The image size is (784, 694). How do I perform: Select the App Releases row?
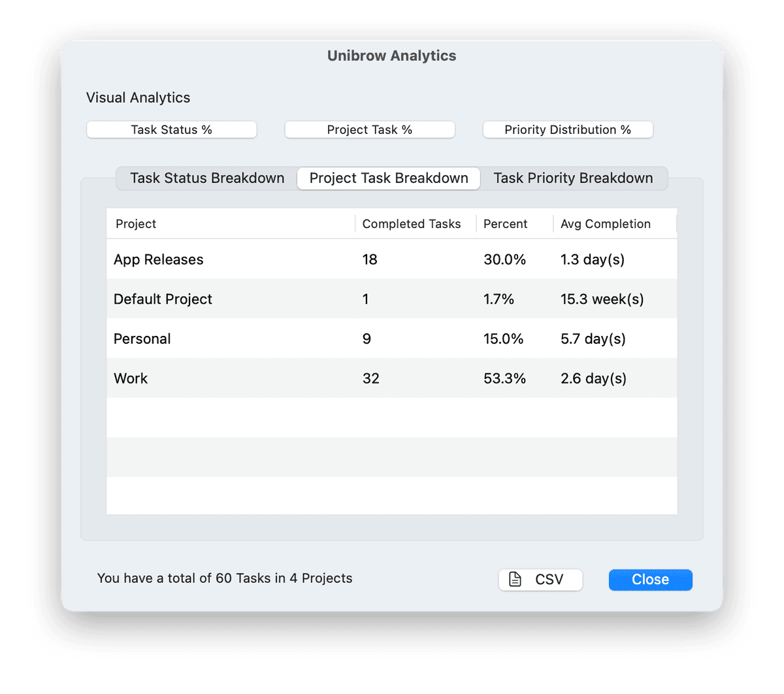coord(159,259)
